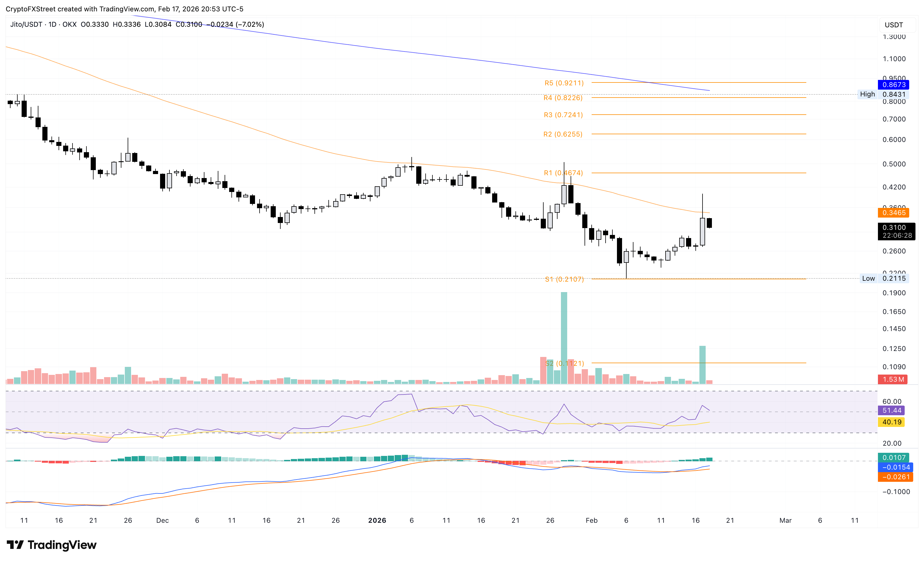Click the blue 0.8673 moving average tag
This screenshot has height=562, width=924.
click(x=893, y=85)
